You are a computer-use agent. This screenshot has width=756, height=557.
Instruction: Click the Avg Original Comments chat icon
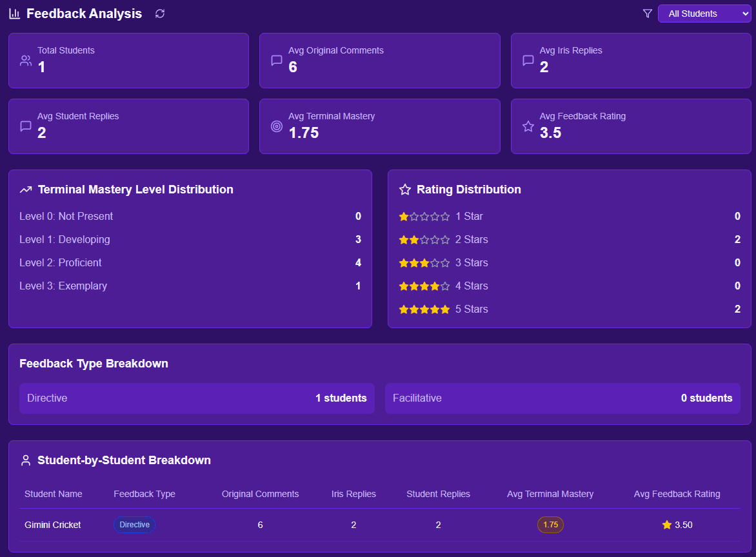[277, 61]
